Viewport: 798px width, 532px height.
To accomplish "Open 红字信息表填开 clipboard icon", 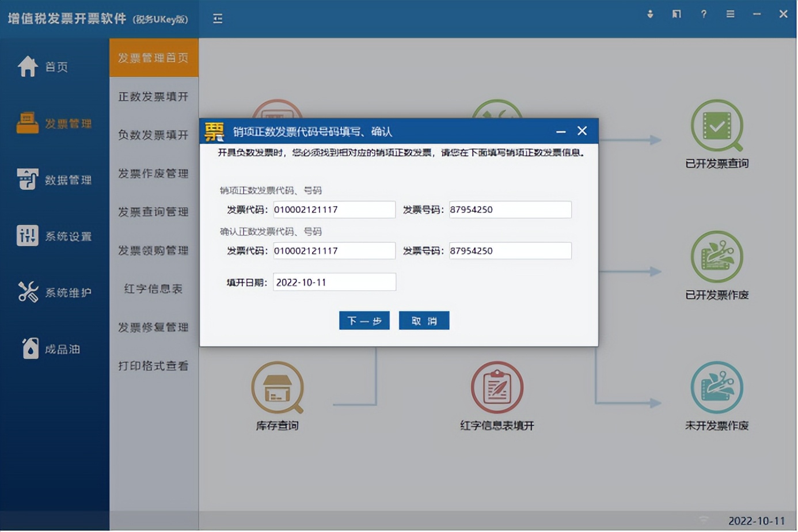I will tap(497, 387).
